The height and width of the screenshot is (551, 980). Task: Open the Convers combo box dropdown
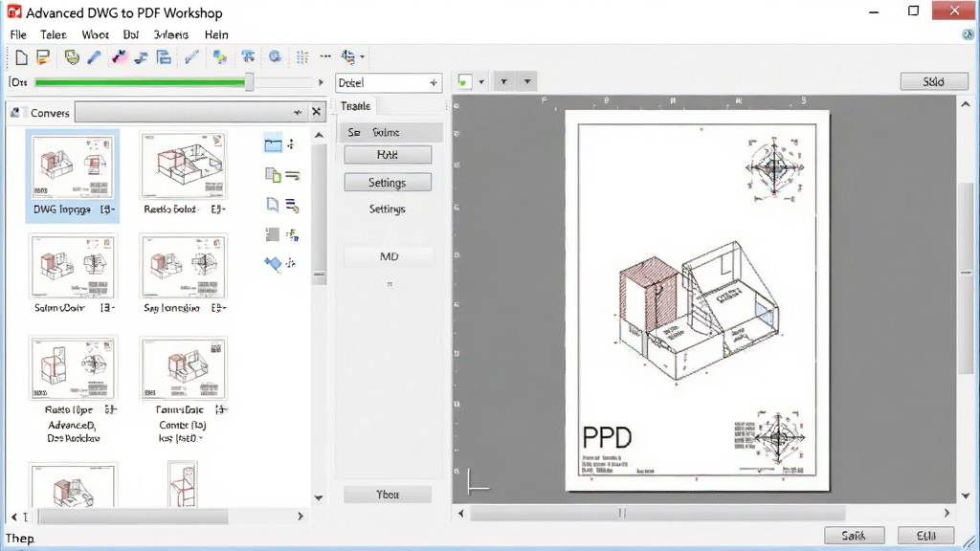[x=298, y=113]
